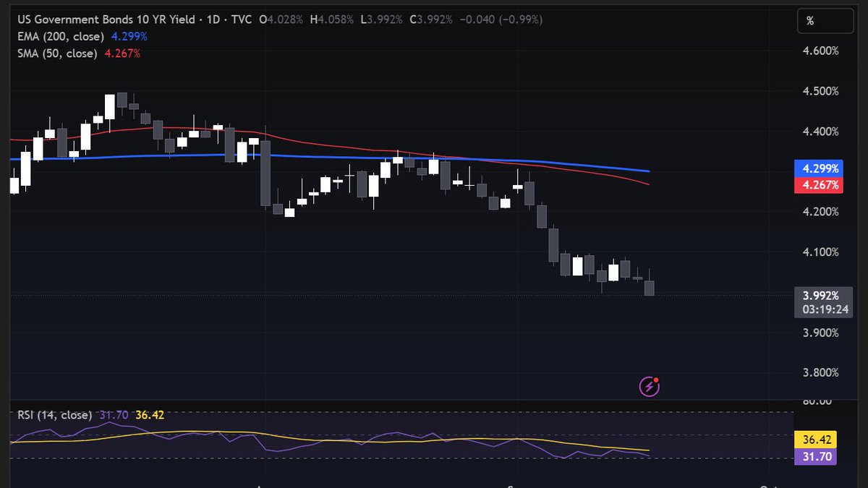Click the 3.800% price axis level
This screenshot has height=488, width=868.
point(820,372)
